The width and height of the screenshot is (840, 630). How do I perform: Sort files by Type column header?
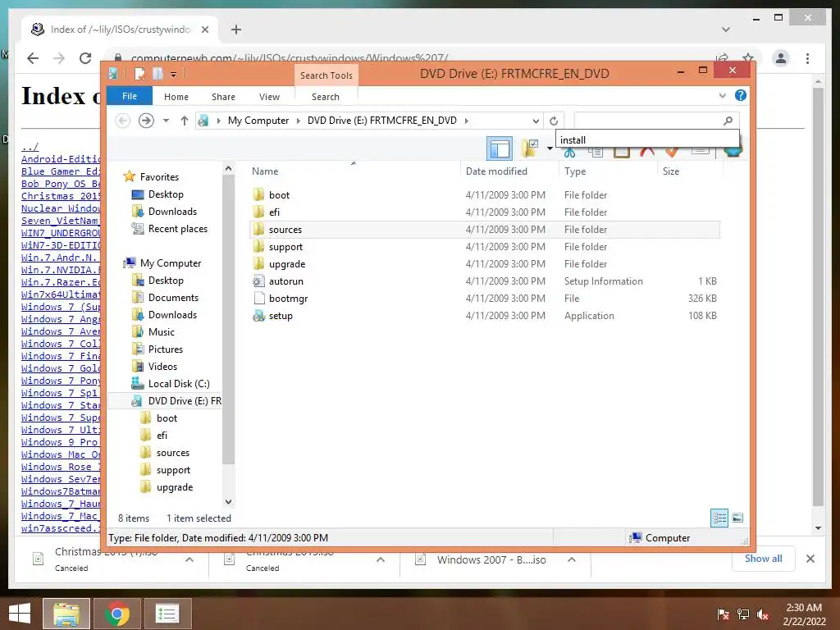(575, 171)
